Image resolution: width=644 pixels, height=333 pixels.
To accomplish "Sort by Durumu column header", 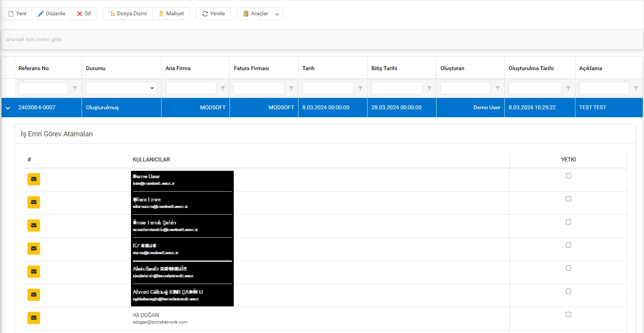I will (122, 68).
